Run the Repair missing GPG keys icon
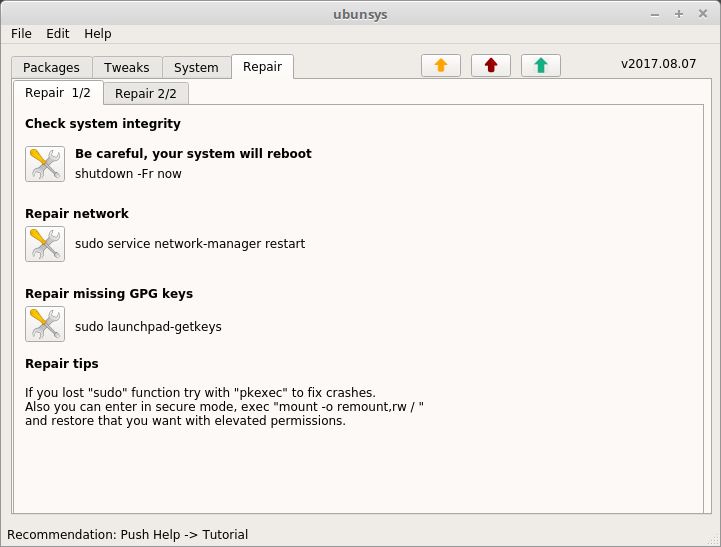Image resolution: width=721 pixels, height=547 pixels. coord(45,324)
